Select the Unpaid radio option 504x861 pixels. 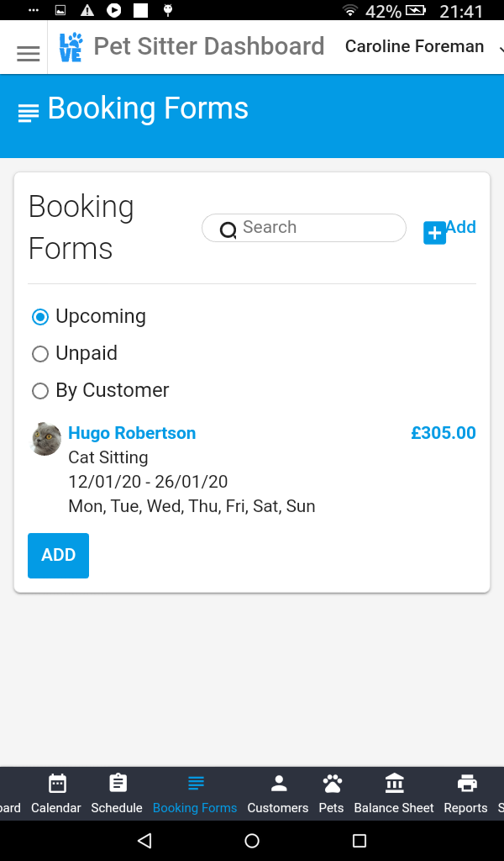coord(39,354)
